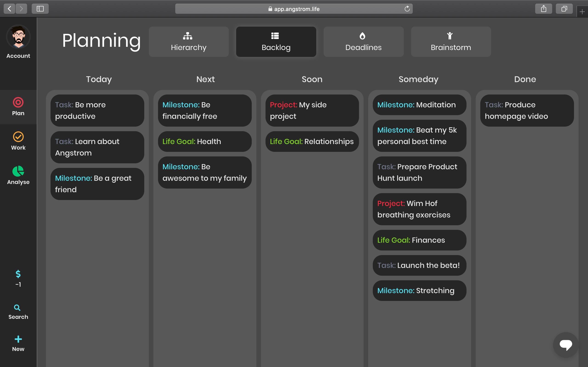Open the 'Launch the beta!' task
This screenshot has width=588, height=367.
pos(419,265)
